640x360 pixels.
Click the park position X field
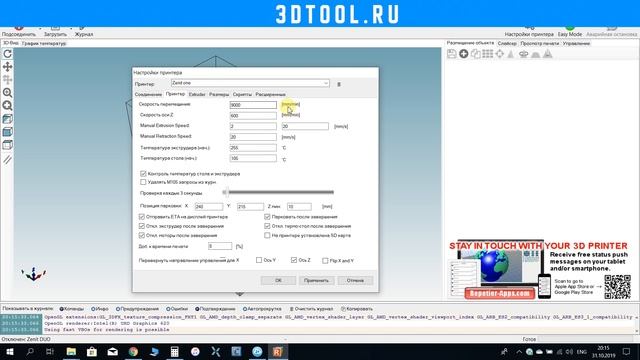[x=209, y=207]
